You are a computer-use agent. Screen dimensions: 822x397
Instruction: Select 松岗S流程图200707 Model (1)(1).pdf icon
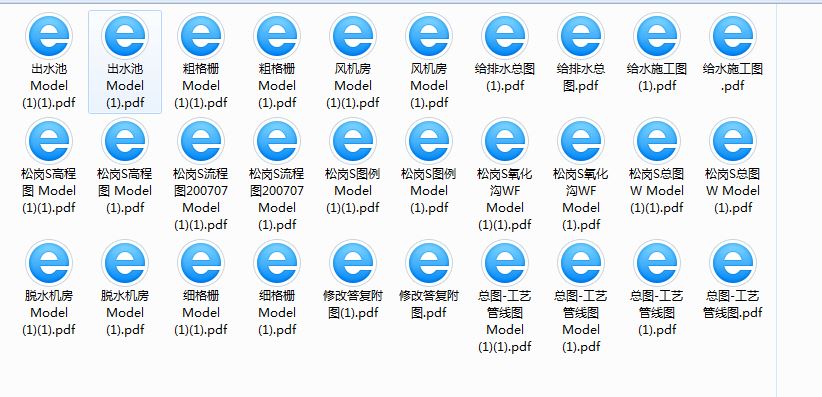(x=201, y=141)
